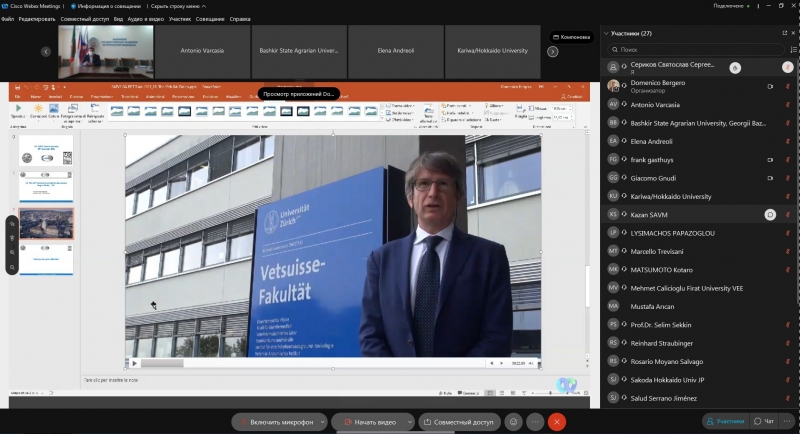800x434 pixels.
Task: Toggle mute for Giacomo Gnudi
Action: [x=788, y=178]
